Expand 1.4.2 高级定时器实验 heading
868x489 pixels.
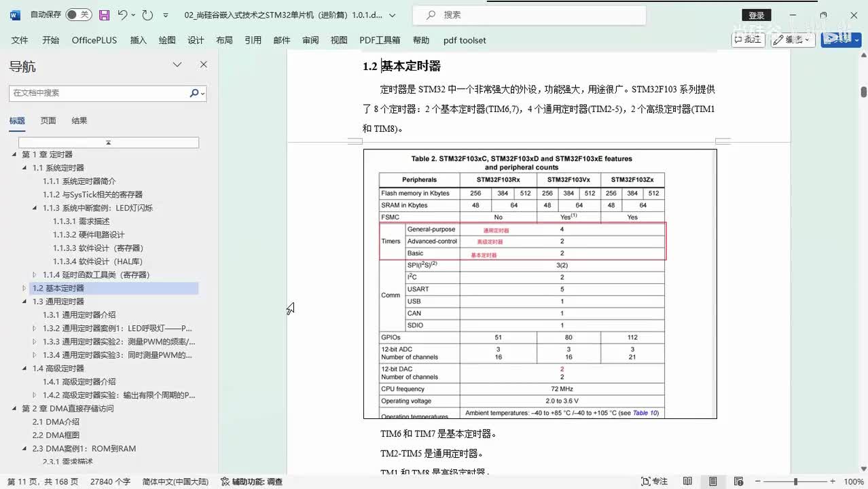(x=35, y=395)
